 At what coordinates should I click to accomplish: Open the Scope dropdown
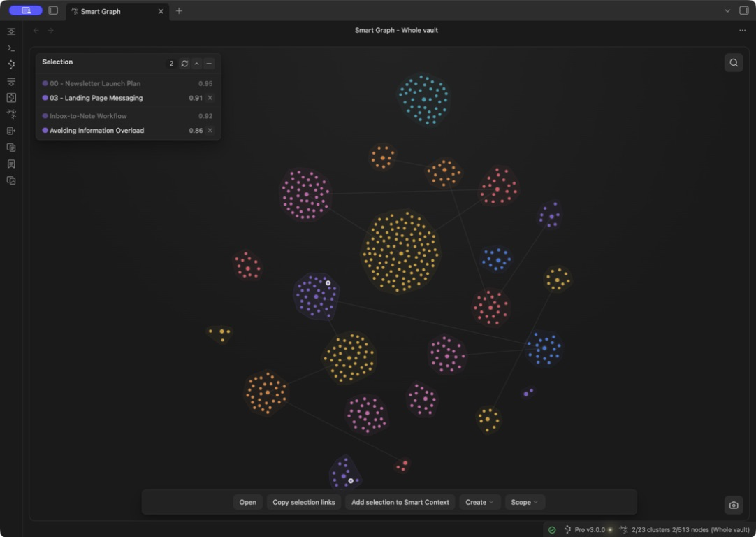[x=525, y=502]
